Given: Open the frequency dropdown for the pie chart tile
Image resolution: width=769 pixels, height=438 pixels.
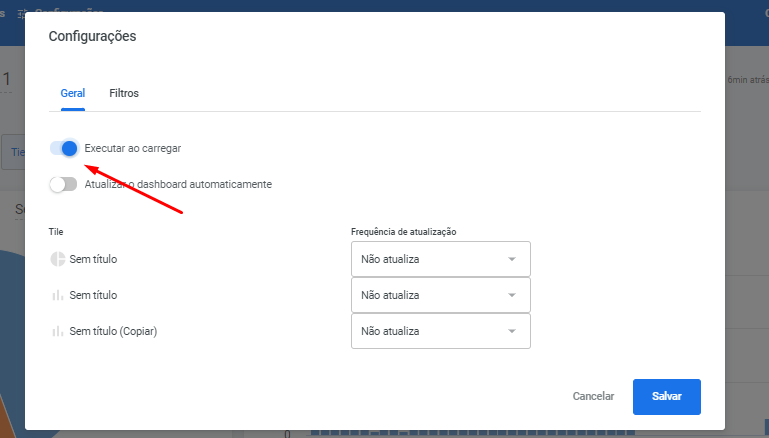Looking at the screenshot, I should tap(440, 259).
